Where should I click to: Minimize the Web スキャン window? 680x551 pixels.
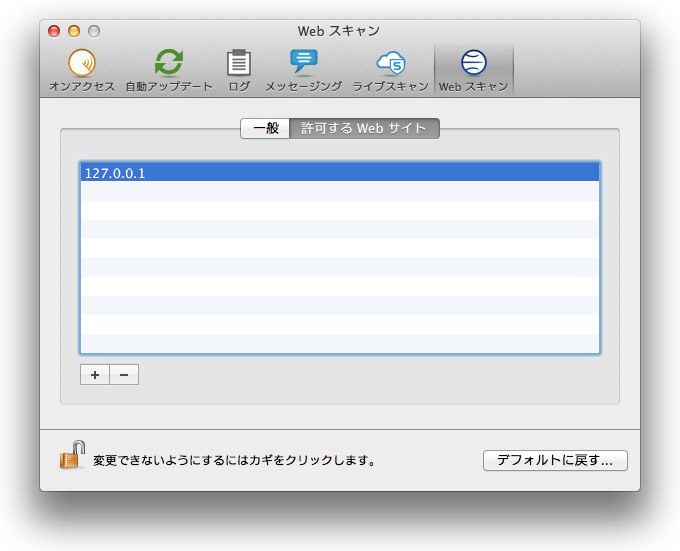coord(74,31)
